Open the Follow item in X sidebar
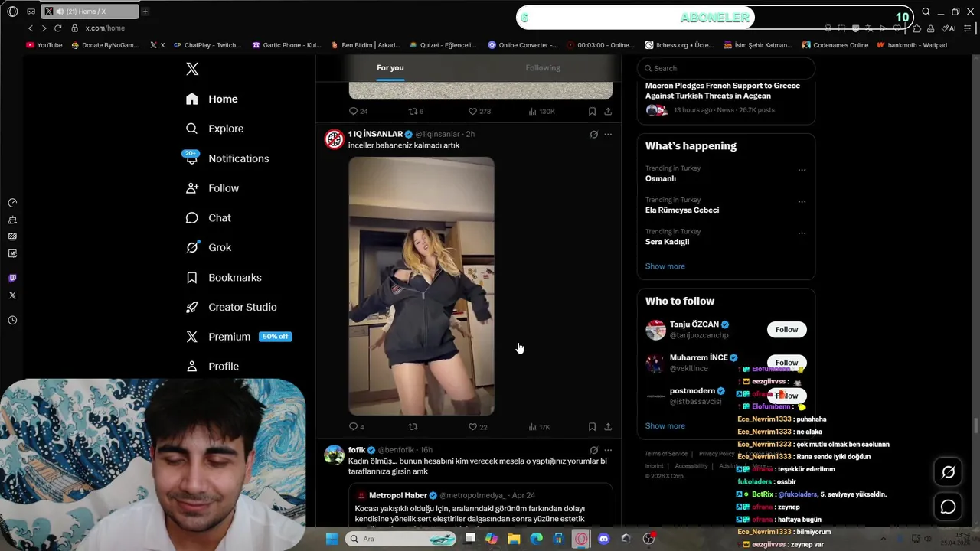The image size is (980, 551). click(212, 188)
